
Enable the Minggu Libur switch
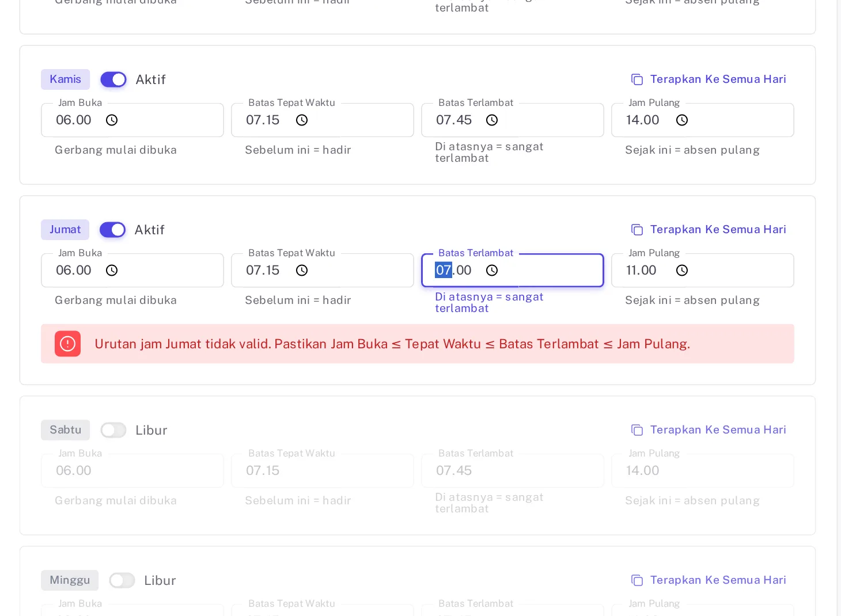pyautogui.click(x=122, y=580)
